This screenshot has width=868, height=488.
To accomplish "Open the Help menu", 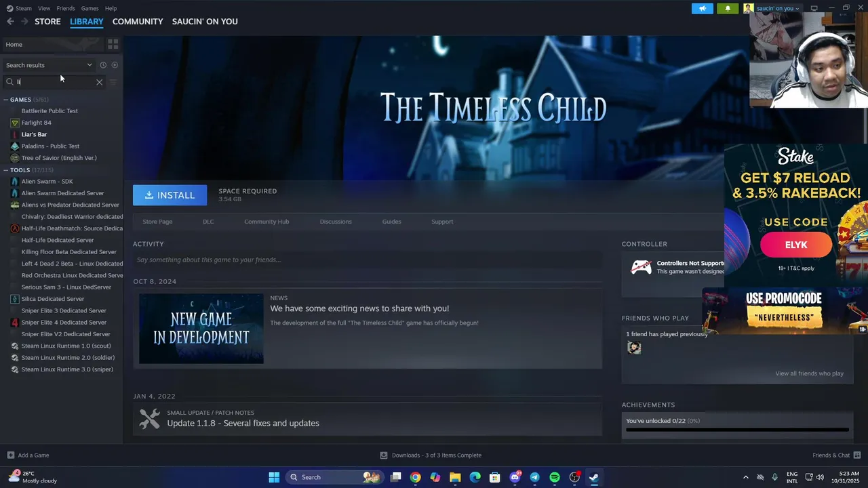I will (111, 8).
